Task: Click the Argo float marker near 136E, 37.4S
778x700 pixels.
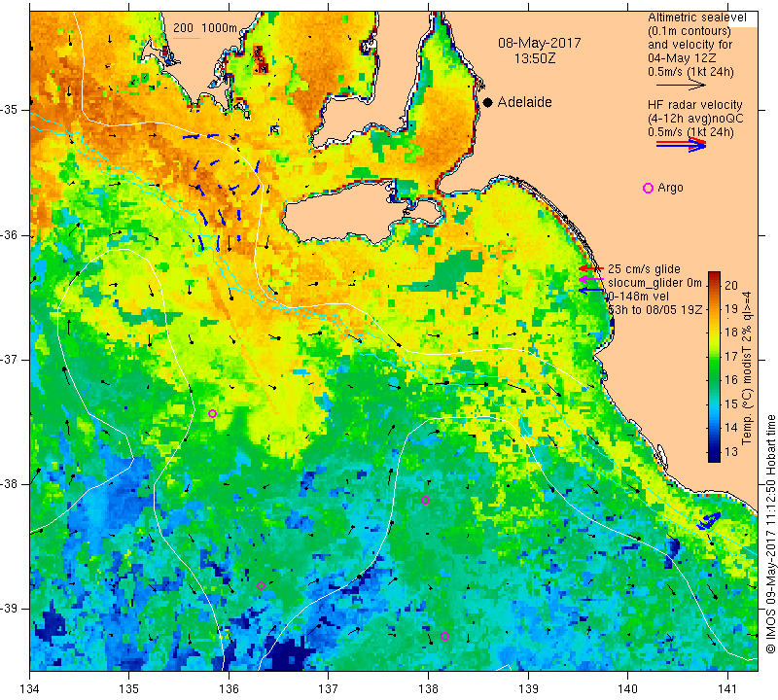Action: (x=212, y=414)
